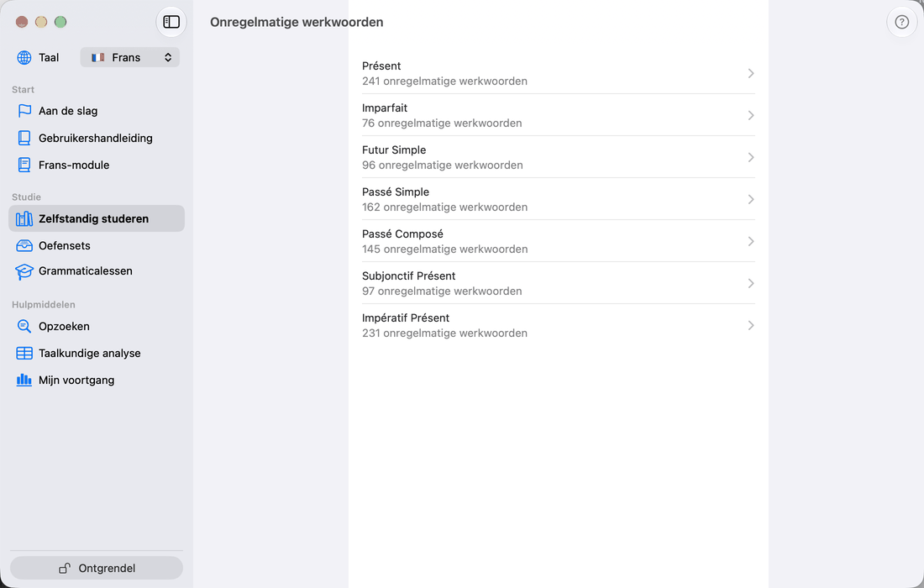Open the Passé Composé row

[558, 241]
